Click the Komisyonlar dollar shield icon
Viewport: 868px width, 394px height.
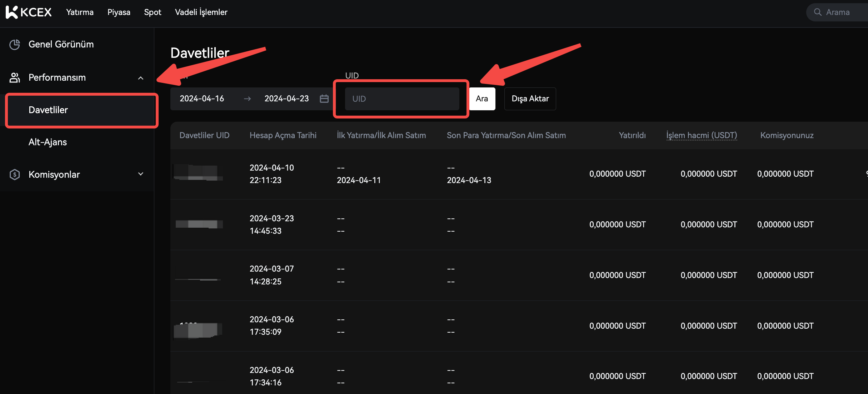coord(15,175)
